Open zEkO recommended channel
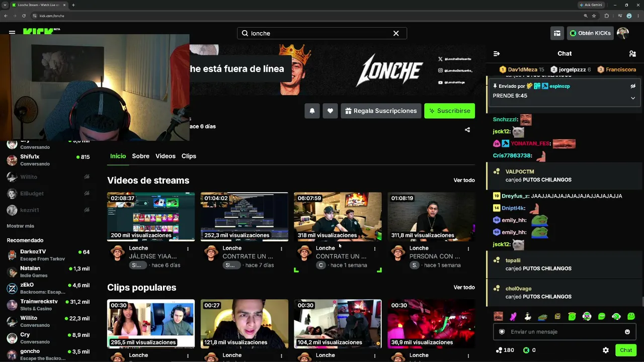The height and width of the screenshot is (362, 644). pyautogui.click(x=48, y=288)
